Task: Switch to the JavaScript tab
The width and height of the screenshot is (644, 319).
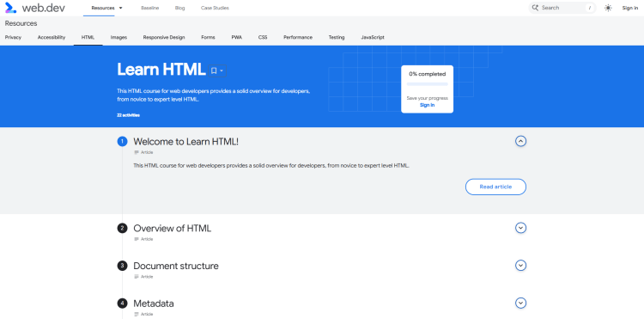Action: 373,38
